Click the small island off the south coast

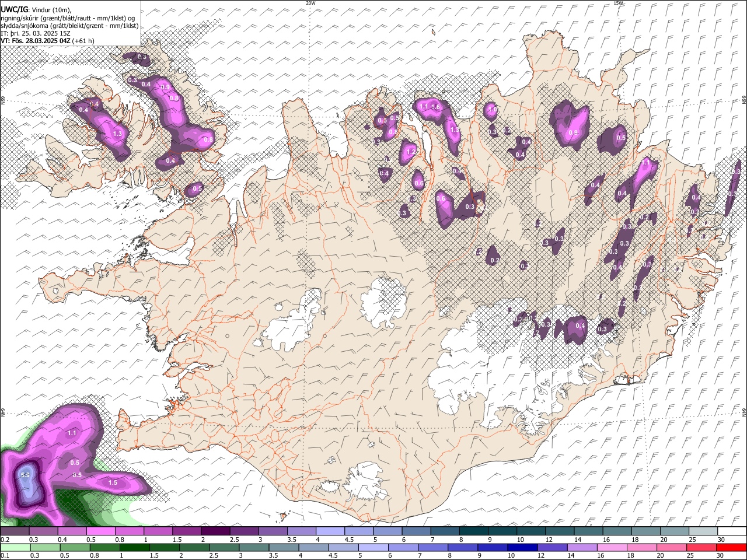pyautogui.click(x=284, y=516)
